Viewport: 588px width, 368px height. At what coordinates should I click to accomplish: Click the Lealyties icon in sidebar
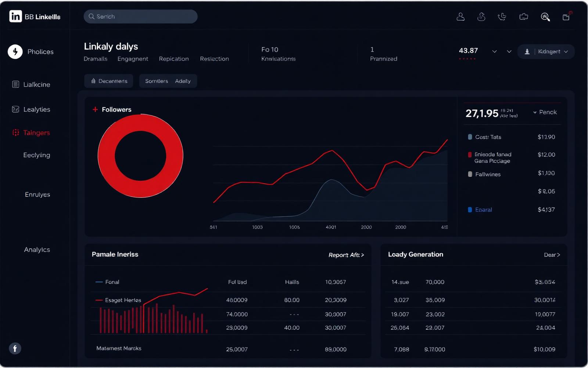15,109
